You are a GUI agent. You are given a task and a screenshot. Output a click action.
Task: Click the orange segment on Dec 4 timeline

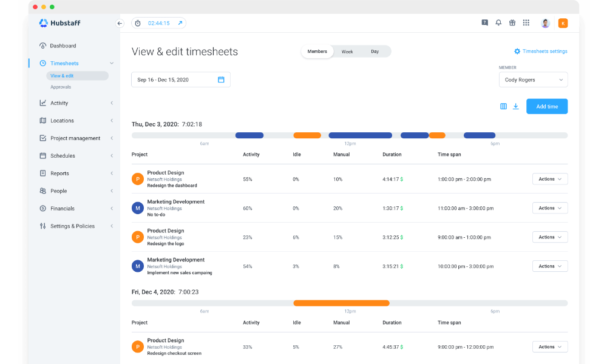coord(341,303)
